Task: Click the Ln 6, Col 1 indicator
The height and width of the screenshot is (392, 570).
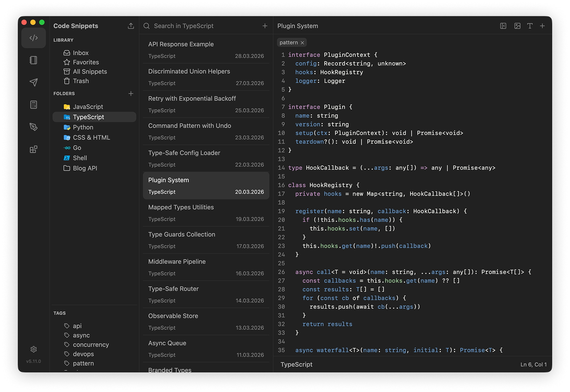Action: (533, 364)
